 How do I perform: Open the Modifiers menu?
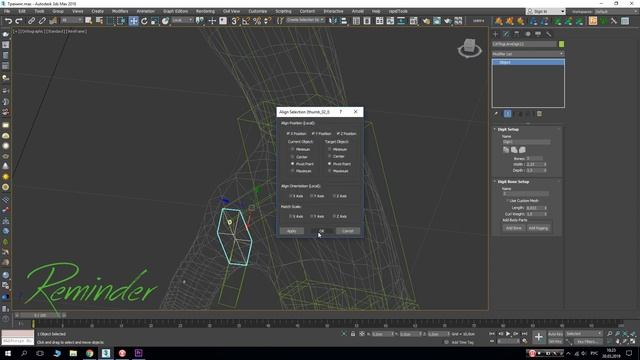click(x=120, y=11)
